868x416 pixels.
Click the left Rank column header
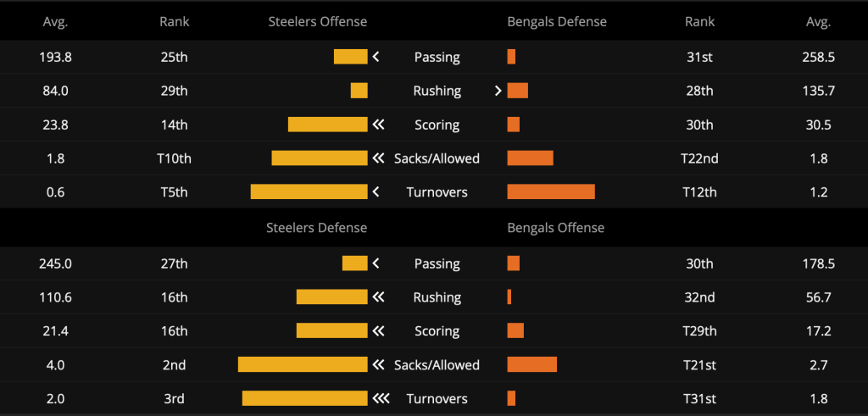pyautogui.click(x=175, y=21)
